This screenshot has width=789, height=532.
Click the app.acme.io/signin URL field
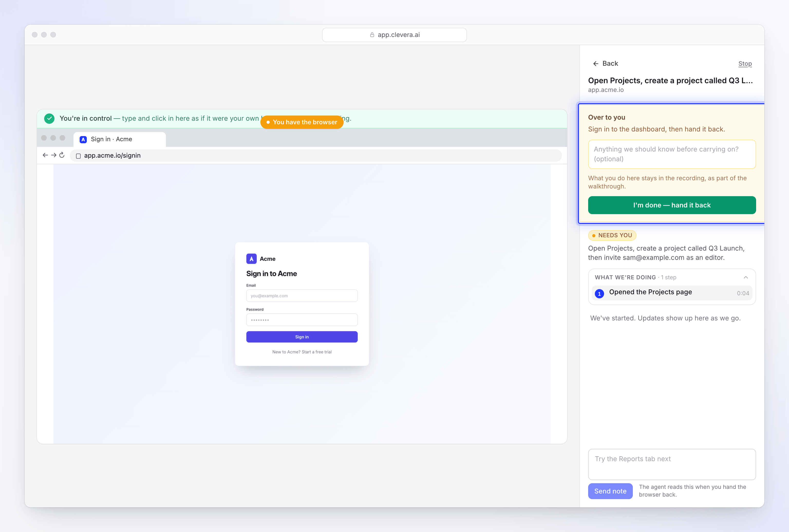tap(316, 155)
